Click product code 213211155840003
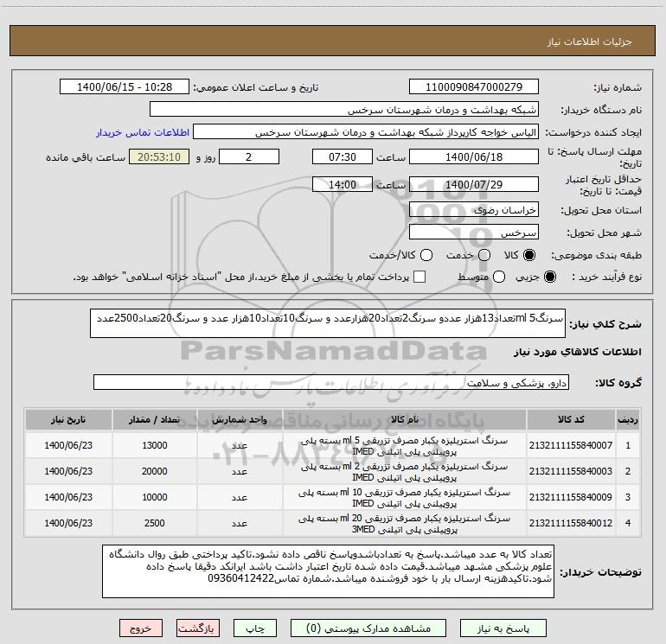 point(571,471)
